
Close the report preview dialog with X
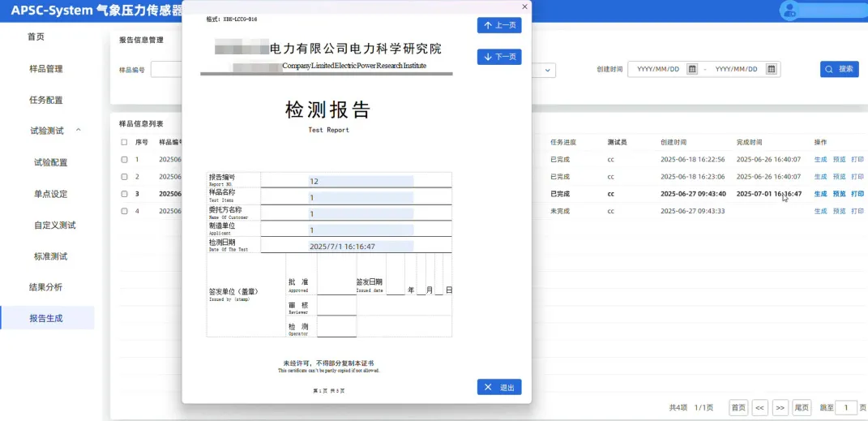point(525,6)
